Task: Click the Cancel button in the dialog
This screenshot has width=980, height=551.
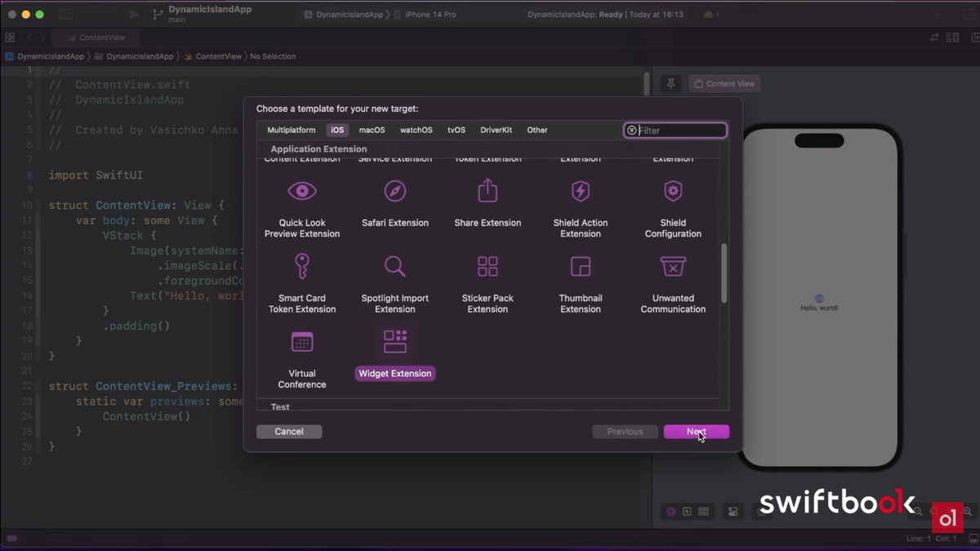Action: (x=289, y=432)
